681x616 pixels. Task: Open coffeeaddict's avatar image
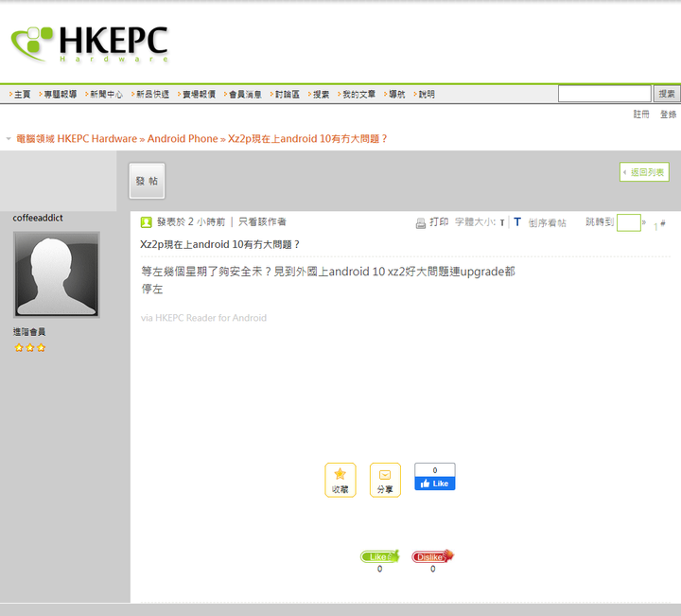(x=57, y=274)
